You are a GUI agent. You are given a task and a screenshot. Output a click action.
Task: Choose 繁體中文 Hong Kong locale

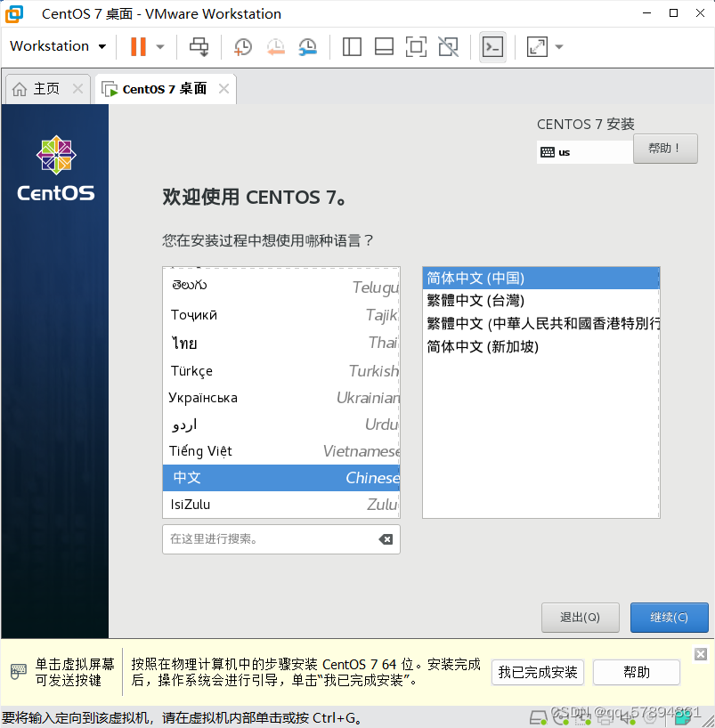tap(540, 323)
